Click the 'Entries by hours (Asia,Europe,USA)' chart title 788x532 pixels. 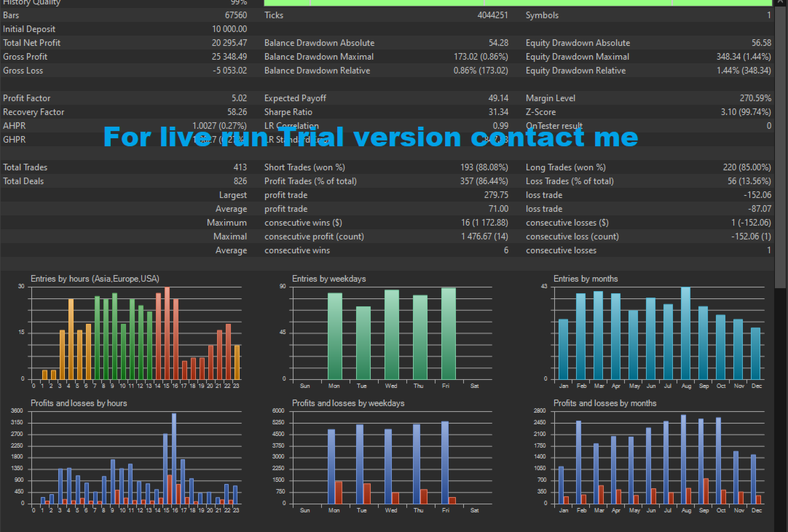click(95, 279)
